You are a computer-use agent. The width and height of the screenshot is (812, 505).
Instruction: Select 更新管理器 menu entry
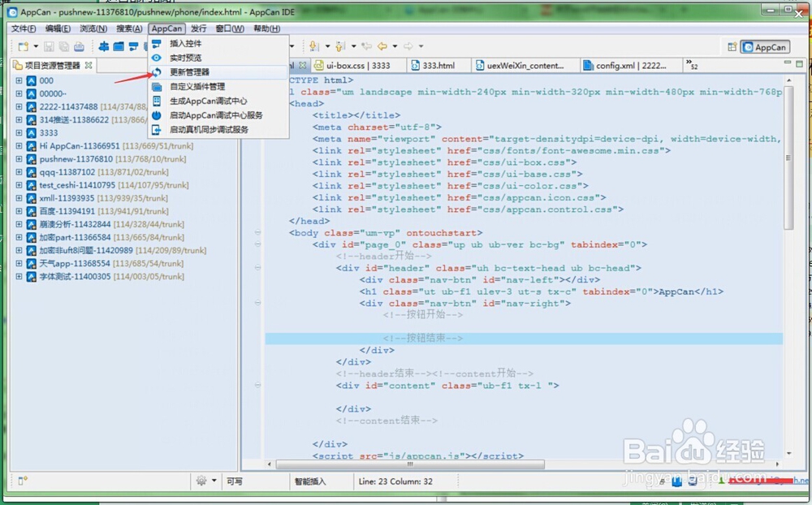tap(218, 72)
